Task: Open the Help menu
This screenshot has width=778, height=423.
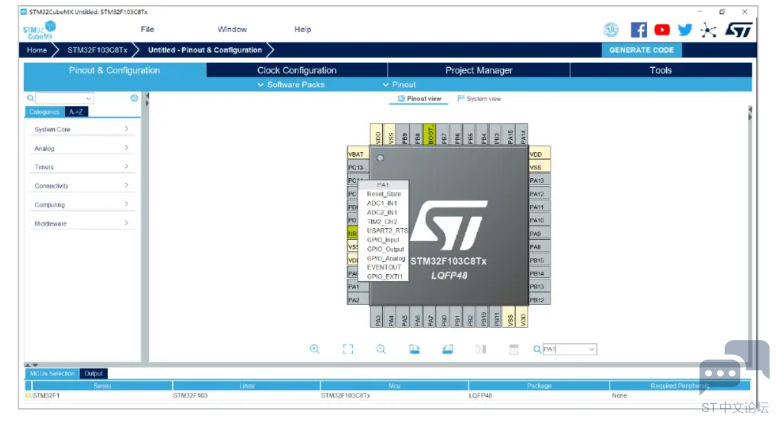Action: [x=303, y=29]
